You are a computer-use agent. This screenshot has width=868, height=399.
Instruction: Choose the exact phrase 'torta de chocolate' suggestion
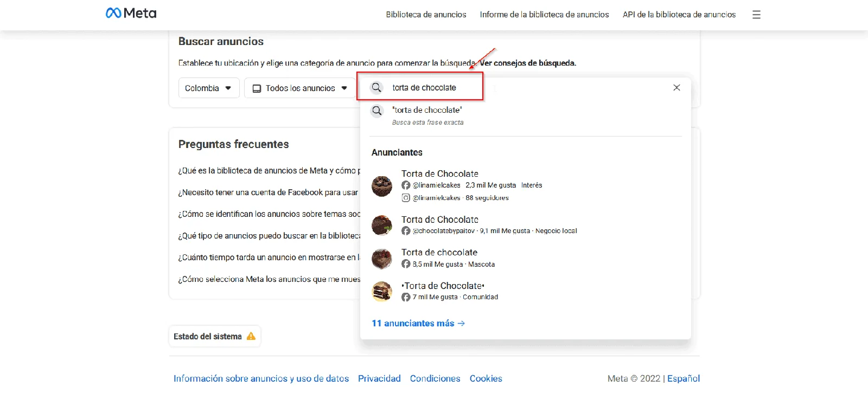[525, 115]
